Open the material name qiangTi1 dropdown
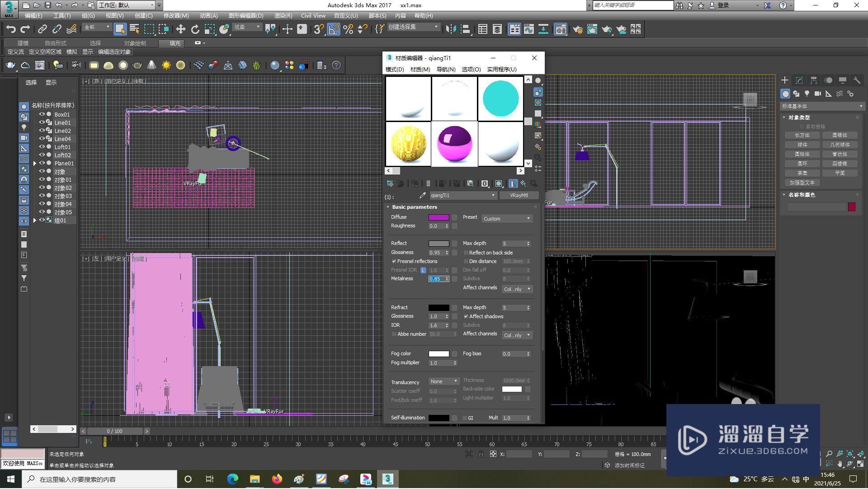868x489 pixels. (463, 196)
